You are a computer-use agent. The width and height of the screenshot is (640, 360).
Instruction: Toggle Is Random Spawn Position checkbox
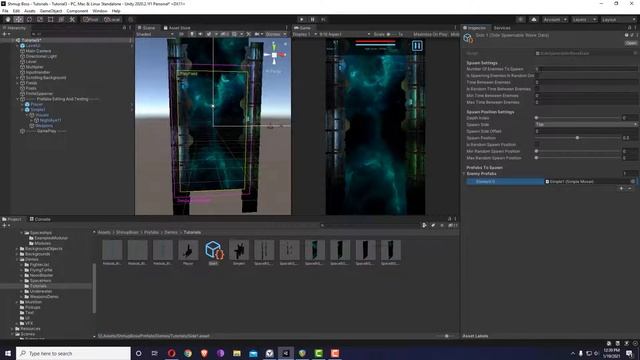pos(538,144)
